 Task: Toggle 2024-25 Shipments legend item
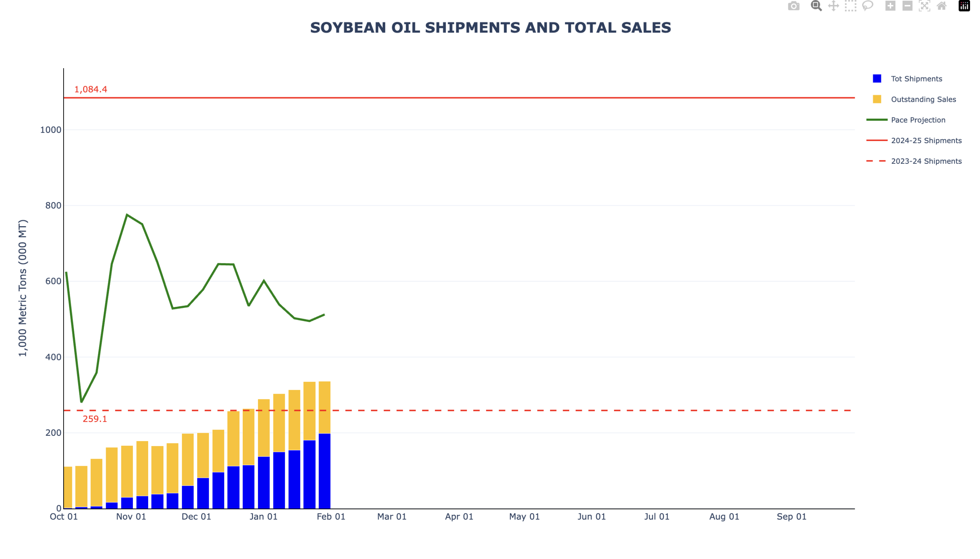[x=926, y=140]
